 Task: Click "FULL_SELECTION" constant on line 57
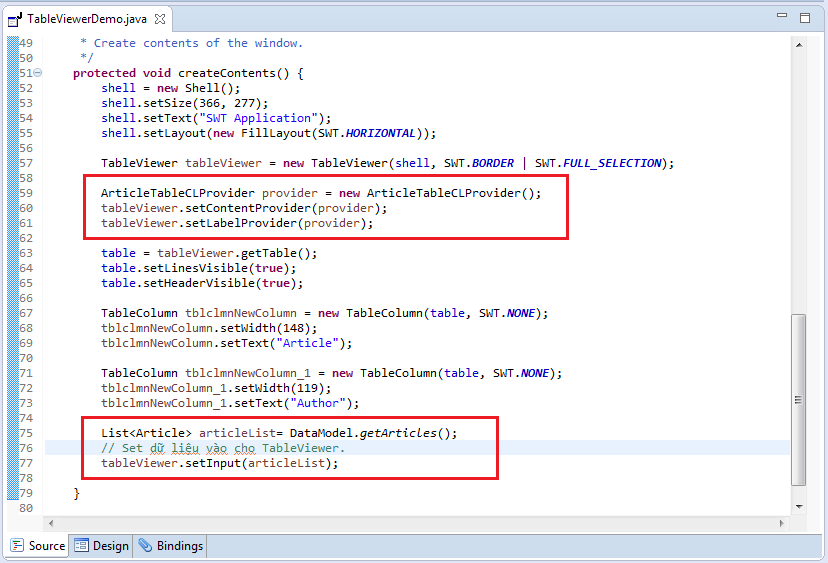pos(612,163)
